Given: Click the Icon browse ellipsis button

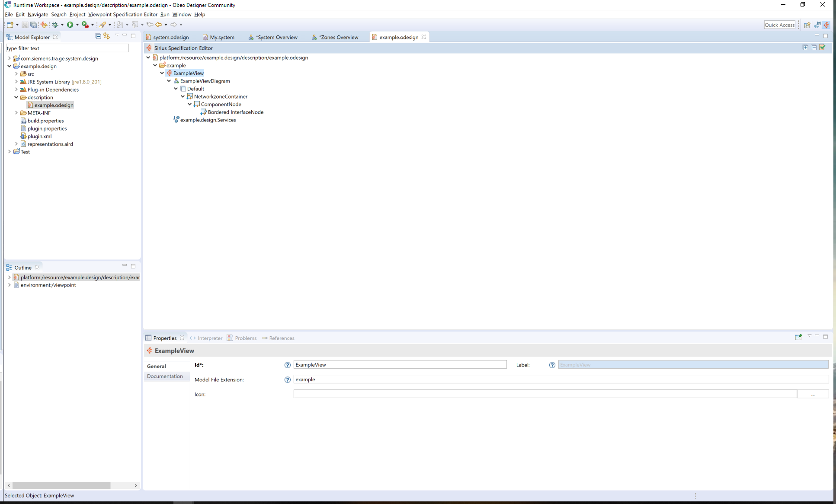Looking at the screenshot, I should click(x=813, y=394).
